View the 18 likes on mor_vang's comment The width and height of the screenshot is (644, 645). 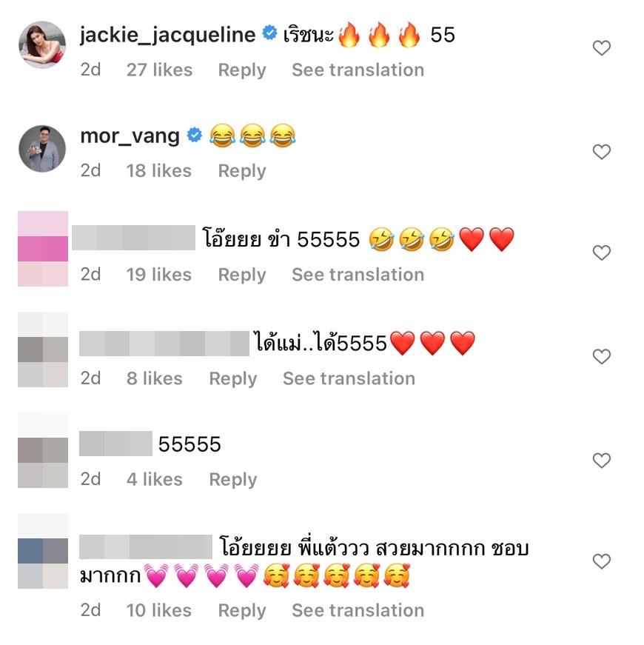click(158, 171)
